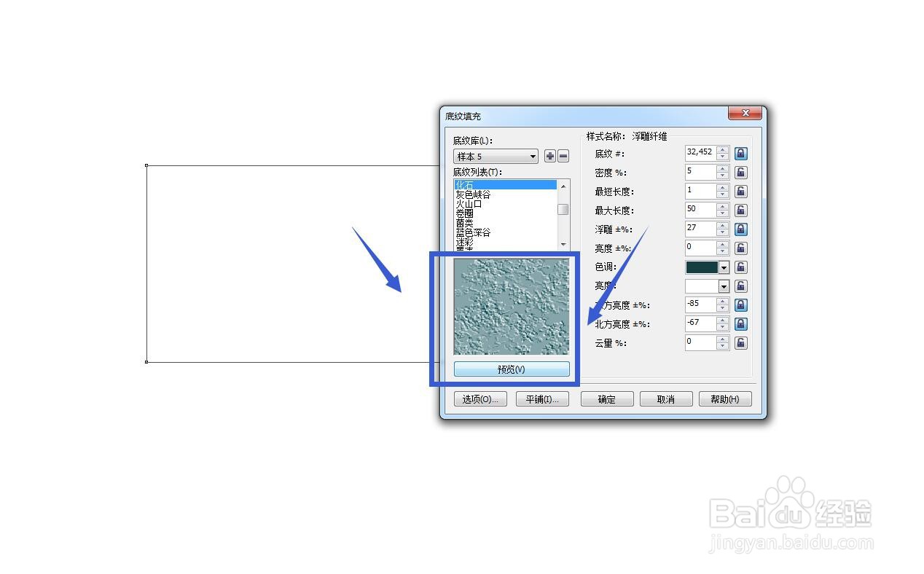Image resolution: width=924 pixels, height=574 pixels.
Task: Confirm with the 确定 button
Action: click(607, 399)
